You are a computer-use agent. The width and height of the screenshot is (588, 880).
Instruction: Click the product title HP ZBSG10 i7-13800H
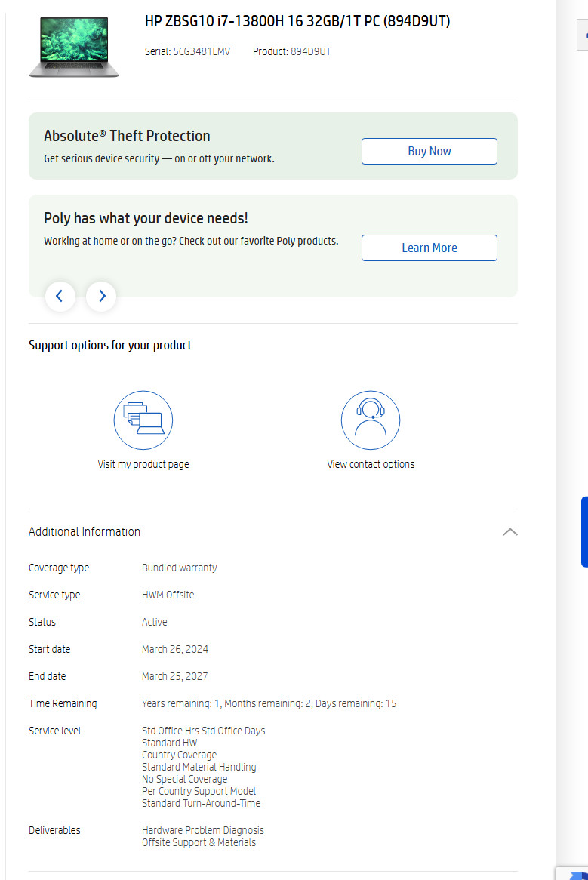297,21
